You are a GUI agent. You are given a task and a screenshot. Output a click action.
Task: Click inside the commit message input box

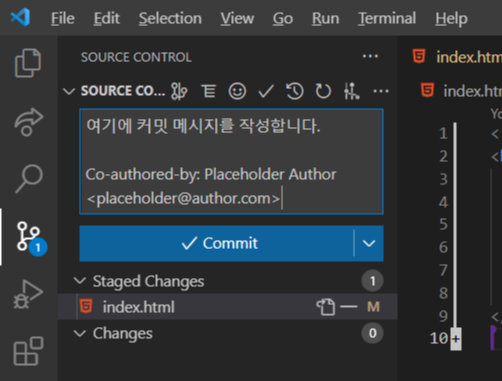click(231, 161)
